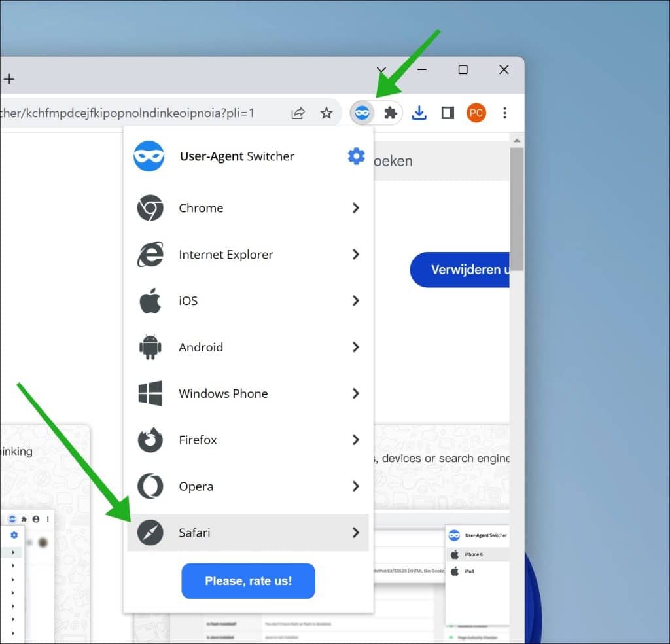670x644 pixels.
Task: Click the Firefox icon in list
Action: (x=150, y=440)
